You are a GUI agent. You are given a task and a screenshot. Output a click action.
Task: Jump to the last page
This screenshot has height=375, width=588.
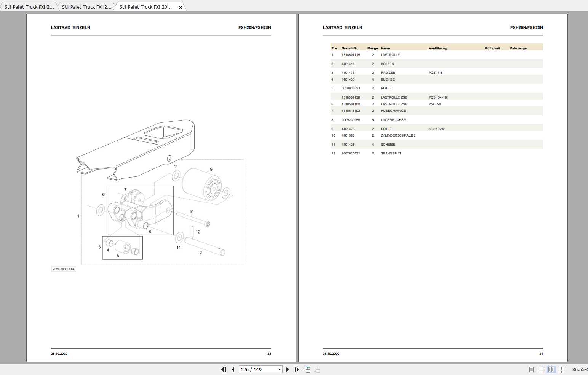coord(297,369)
